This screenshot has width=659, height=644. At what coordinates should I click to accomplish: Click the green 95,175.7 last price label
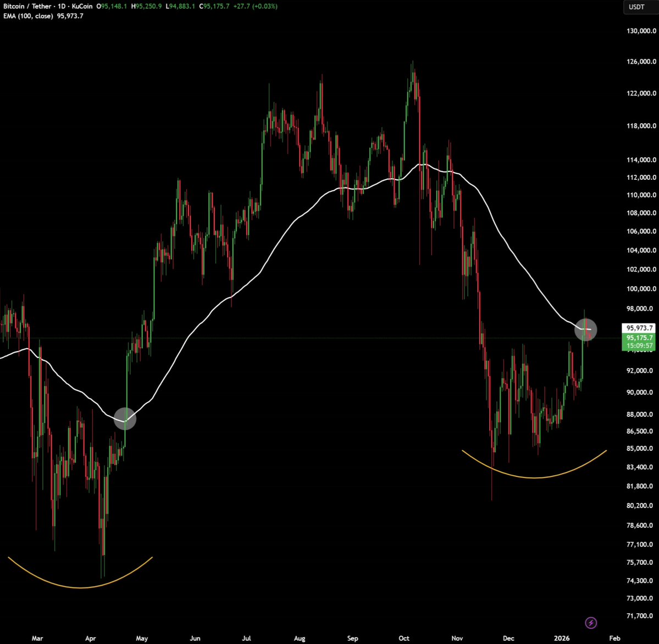click(x=639, y=338)
